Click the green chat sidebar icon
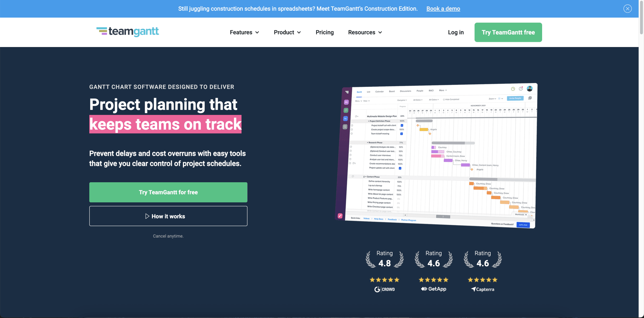644x318 pixels. 346,110
